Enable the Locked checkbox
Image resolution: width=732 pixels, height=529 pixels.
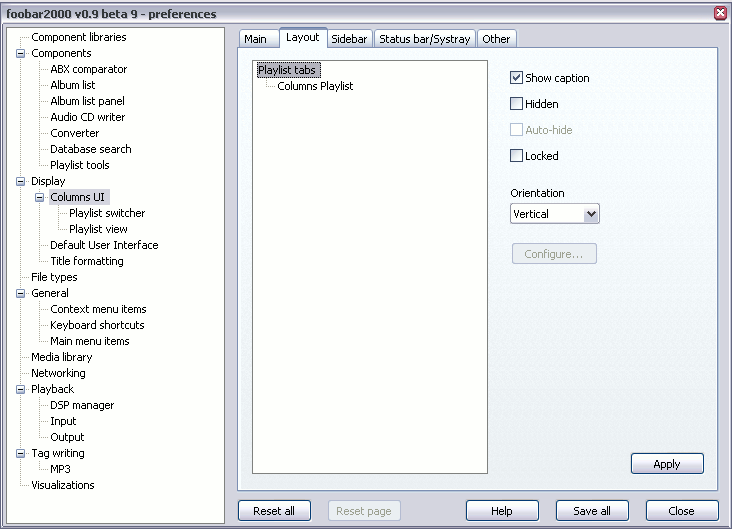pyautogui.click(x=516, y=155)
